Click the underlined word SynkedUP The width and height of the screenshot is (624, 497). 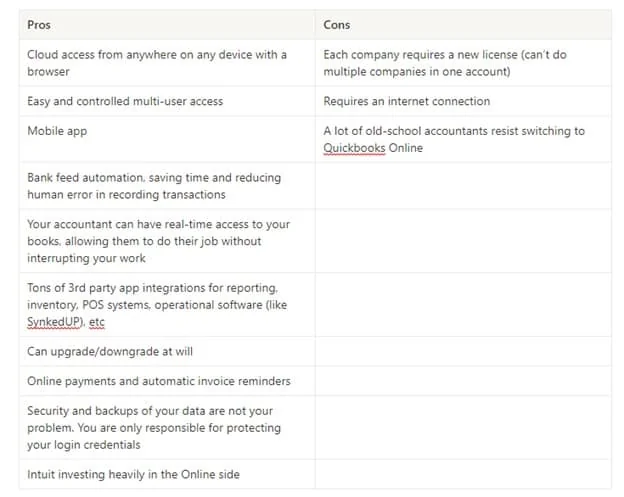pyautogui.click(x=54, y=322)
